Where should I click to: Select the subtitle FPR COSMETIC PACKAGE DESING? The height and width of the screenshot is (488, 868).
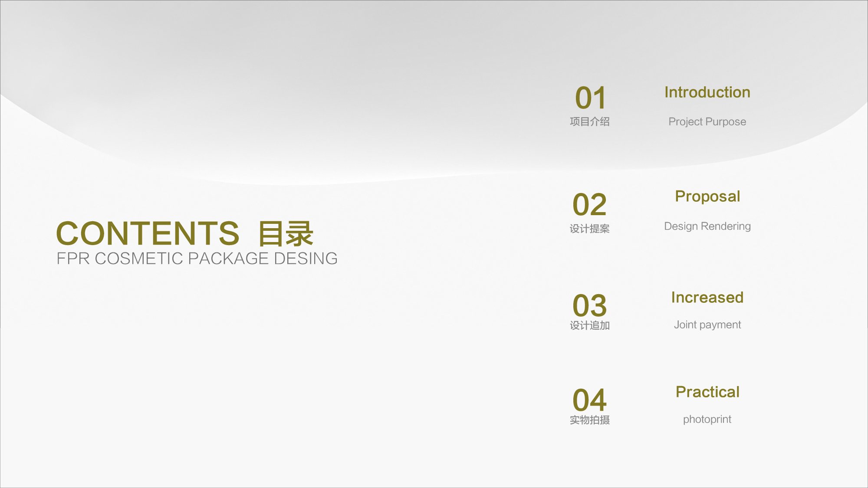point(197,259)
